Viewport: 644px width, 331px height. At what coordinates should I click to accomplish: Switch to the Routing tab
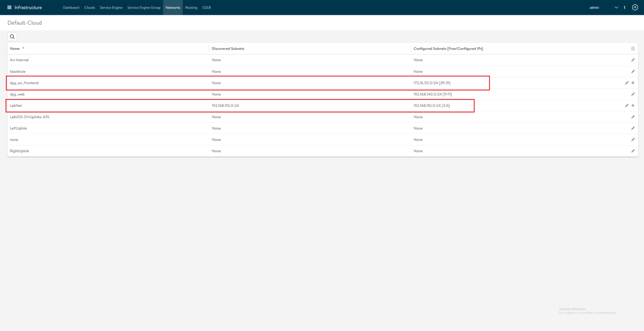click(191, 8)
